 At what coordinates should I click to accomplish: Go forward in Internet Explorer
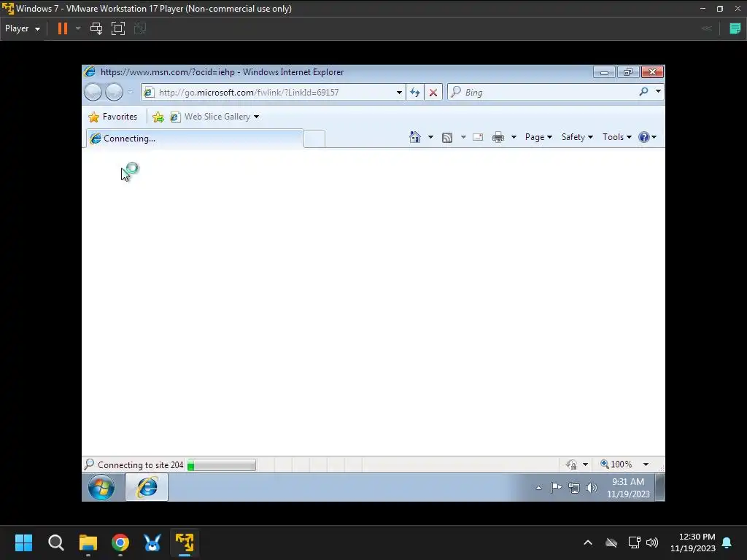(114, 92)
